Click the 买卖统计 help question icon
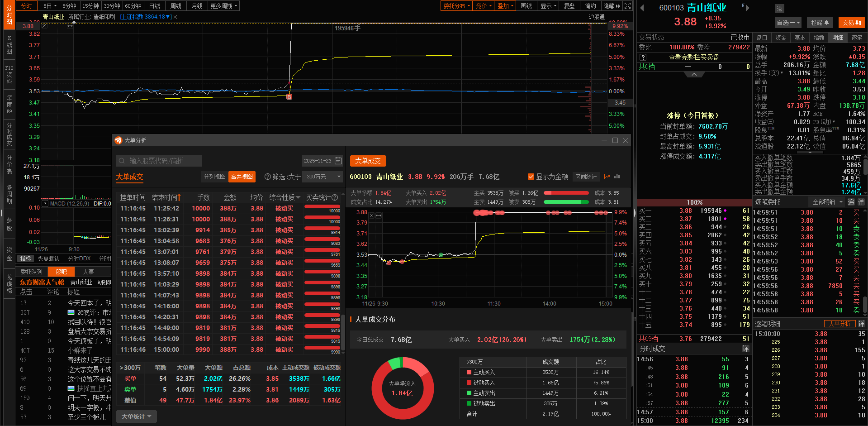 click(335, 197)
